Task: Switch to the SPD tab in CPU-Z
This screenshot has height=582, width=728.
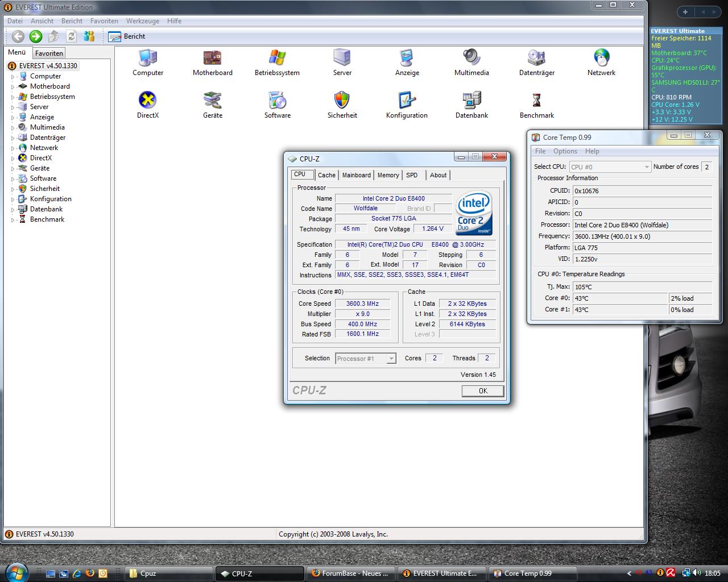Action: [x=414, y=175]
